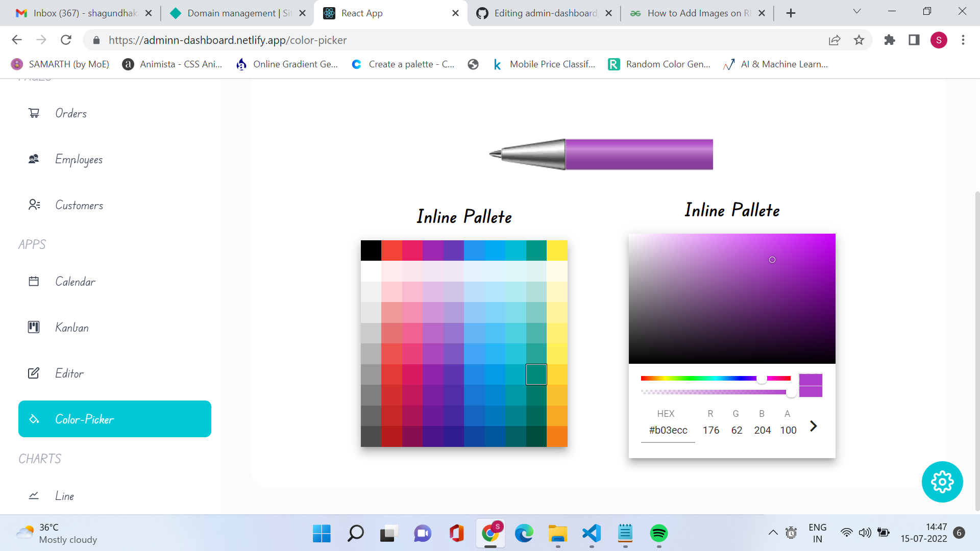Image resolution: width=980 pixels, height=551 pixels.
Task: Bookmark this page with star icon
Action: point(859,40)
